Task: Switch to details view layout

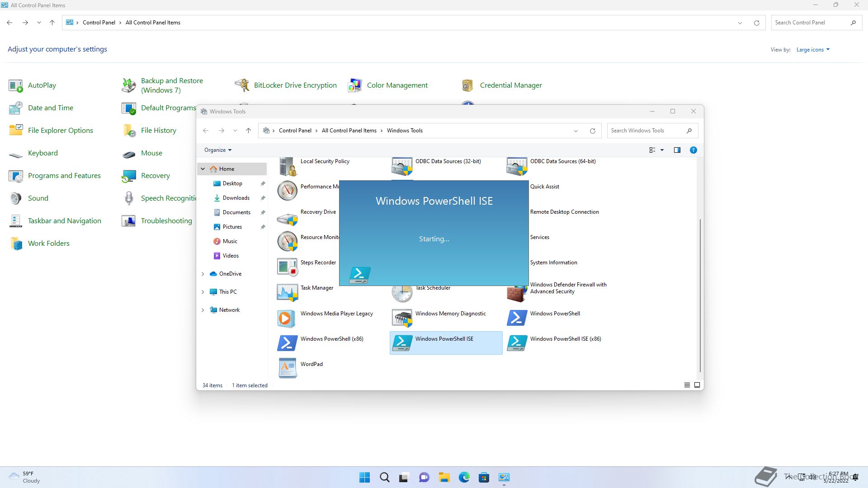Action: coord(687,385)
